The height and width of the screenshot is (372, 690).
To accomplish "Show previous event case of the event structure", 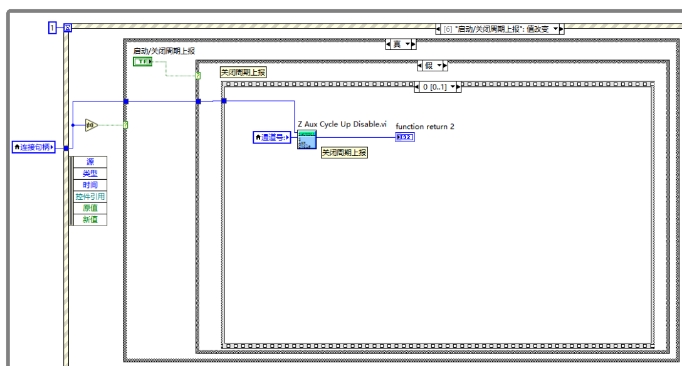I will 438,29.
